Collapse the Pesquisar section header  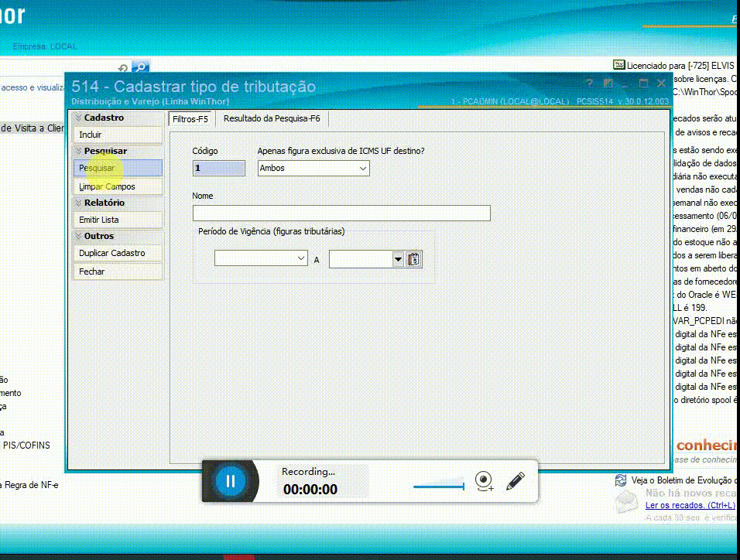(x=78, y=151)
